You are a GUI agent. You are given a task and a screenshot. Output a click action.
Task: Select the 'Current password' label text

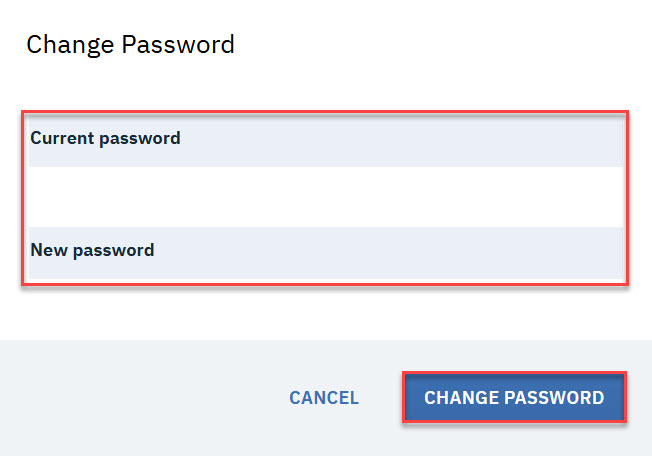click(105, 139)
